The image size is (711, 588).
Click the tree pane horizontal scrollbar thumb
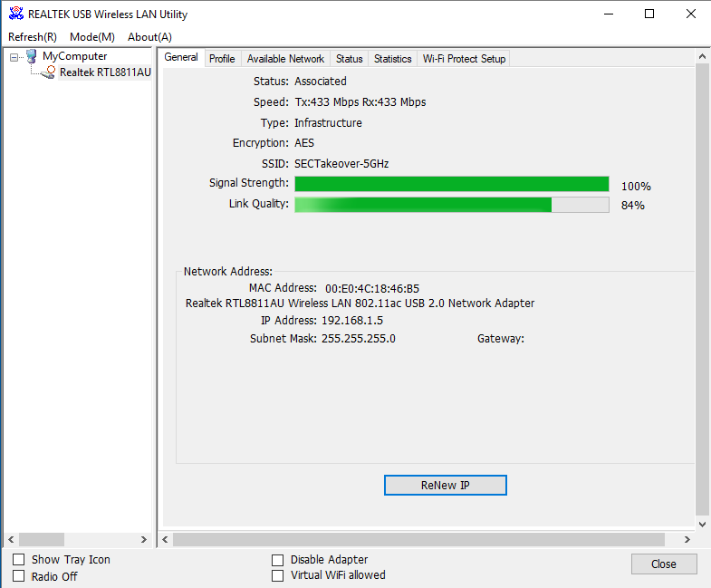pyautogui.click(x=42, y=539)
